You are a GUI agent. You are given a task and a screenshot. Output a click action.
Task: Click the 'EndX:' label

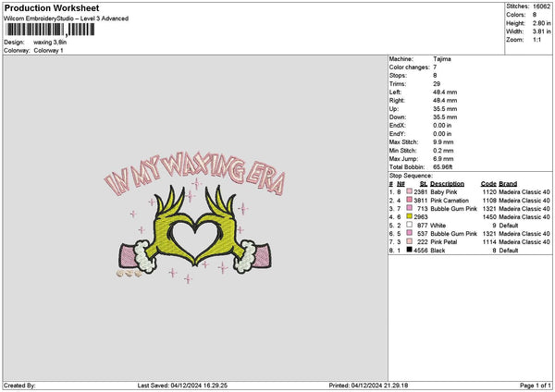(x=398, y=125)
